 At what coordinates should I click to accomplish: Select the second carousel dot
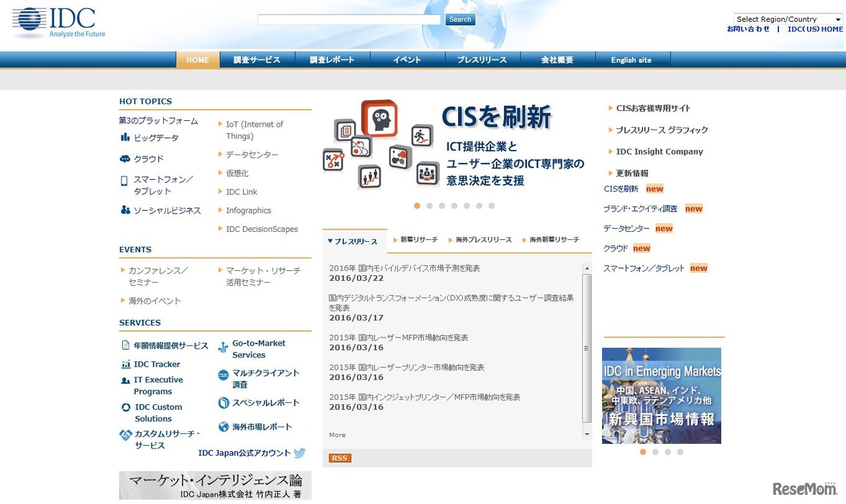[x=429, y=206]
